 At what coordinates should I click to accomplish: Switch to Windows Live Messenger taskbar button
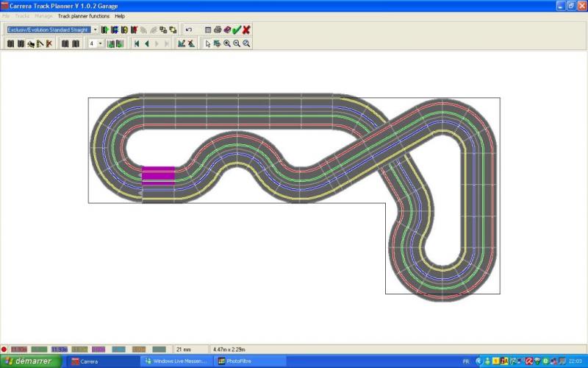[x=176, y=361]
